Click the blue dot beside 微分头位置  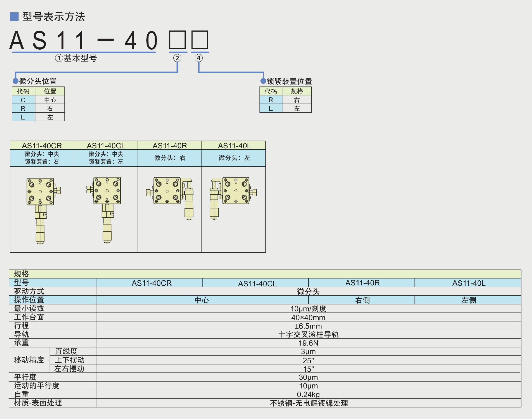coord(16,81)
